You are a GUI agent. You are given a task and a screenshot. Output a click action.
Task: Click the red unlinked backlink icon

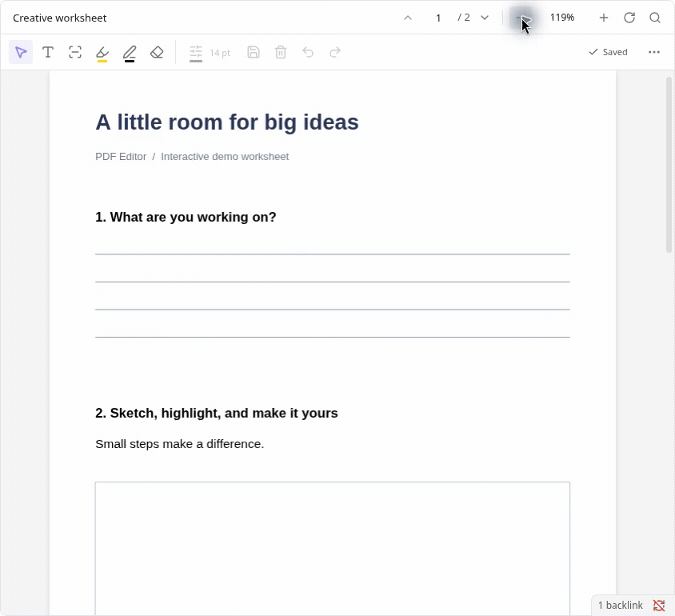coord(659,606)
